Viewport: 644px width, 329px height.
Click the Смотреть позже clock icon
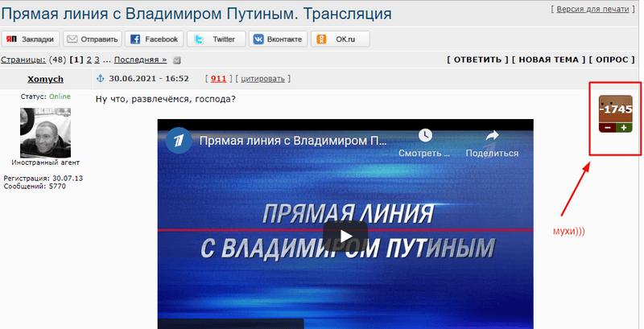(425, 135)
